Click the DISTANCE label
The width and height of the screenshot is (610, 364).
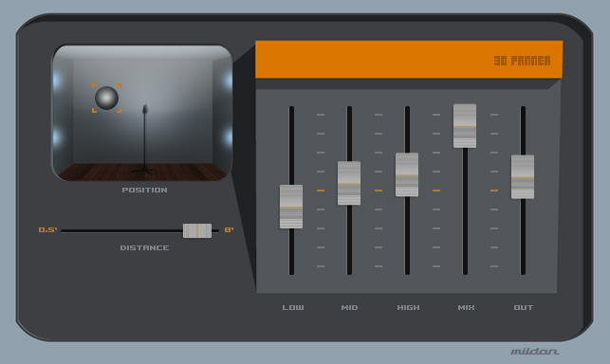(x=144, y=247)
